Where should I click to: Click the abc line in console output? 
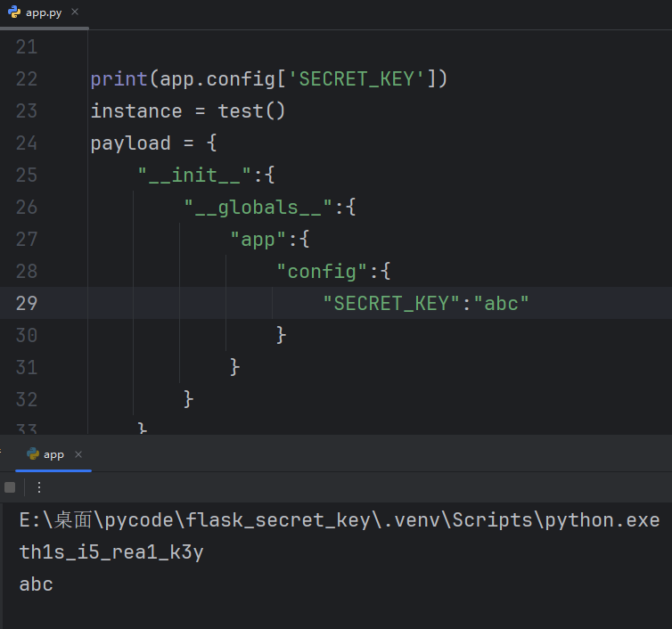37,584
